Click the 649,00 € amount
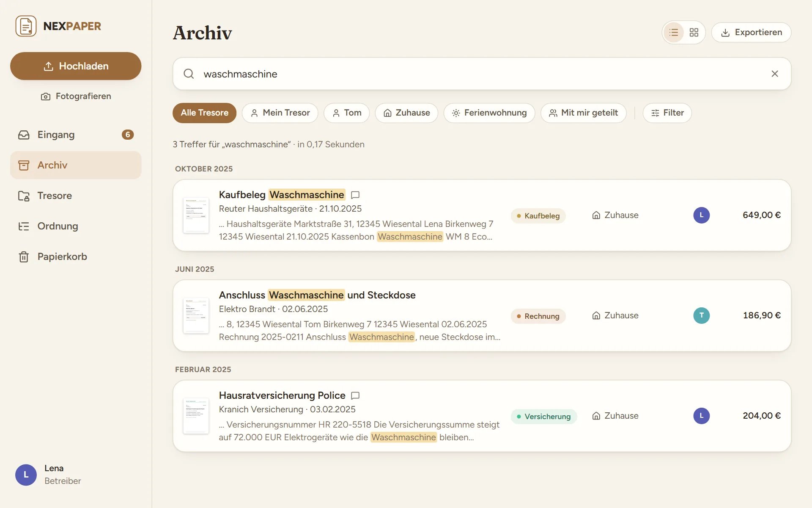This screenshot has width=812, height=508. [x=761, y=215]
